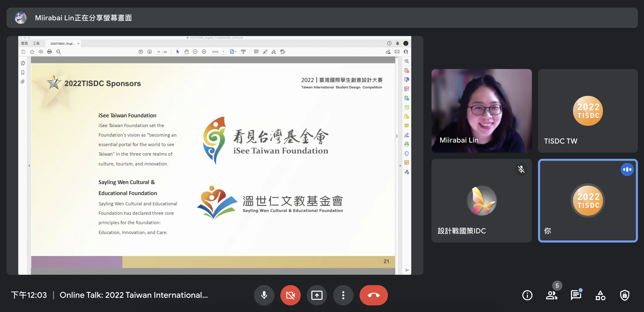Select the hand pan tool in the PDF toolbar
Viewport: 644px width, 312px height.
click(186, 52)
